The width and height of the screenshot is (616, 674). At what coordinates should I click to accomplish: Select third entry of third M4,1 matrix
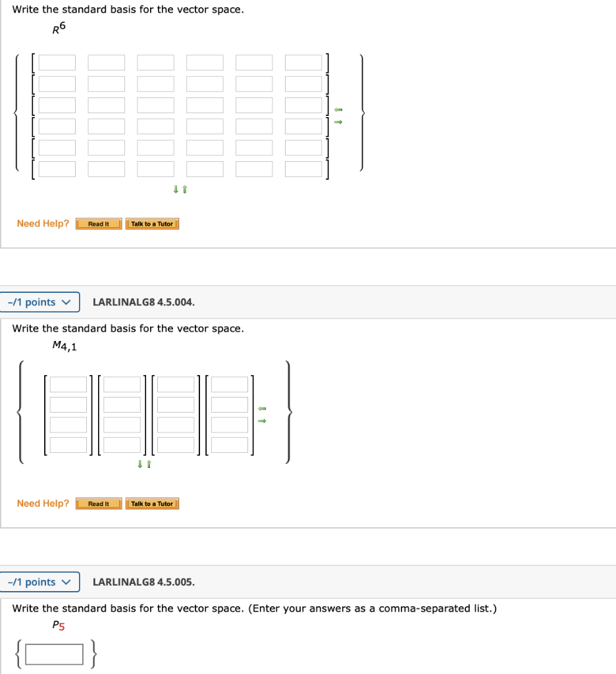pyautogui.click(x=176, y=425)
